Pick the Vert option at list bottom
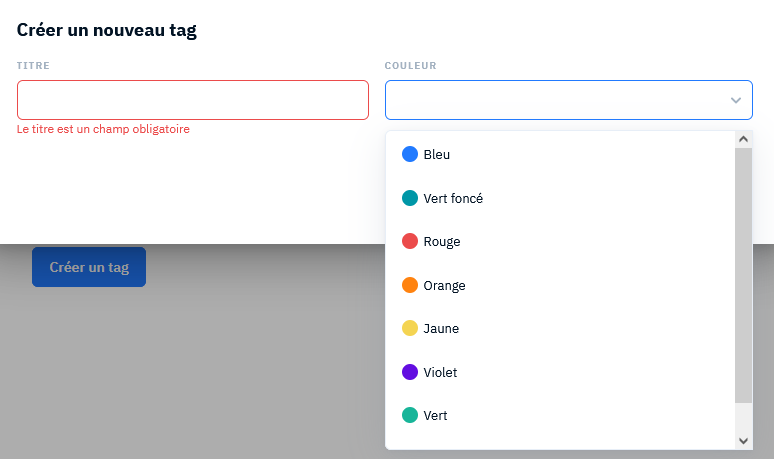The height and width of the screenshot is (459, 774). pos(560,415)
